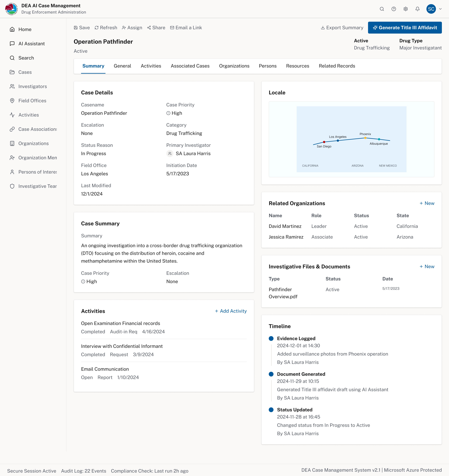Open the notifications bell
This screenshot has height=476, width=449.
tap(417, 9)
